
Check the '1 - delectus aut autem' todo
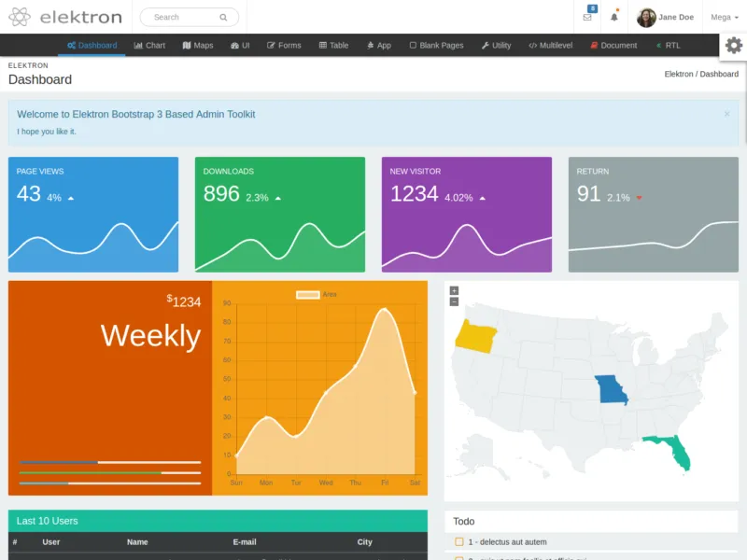[459, 542]
